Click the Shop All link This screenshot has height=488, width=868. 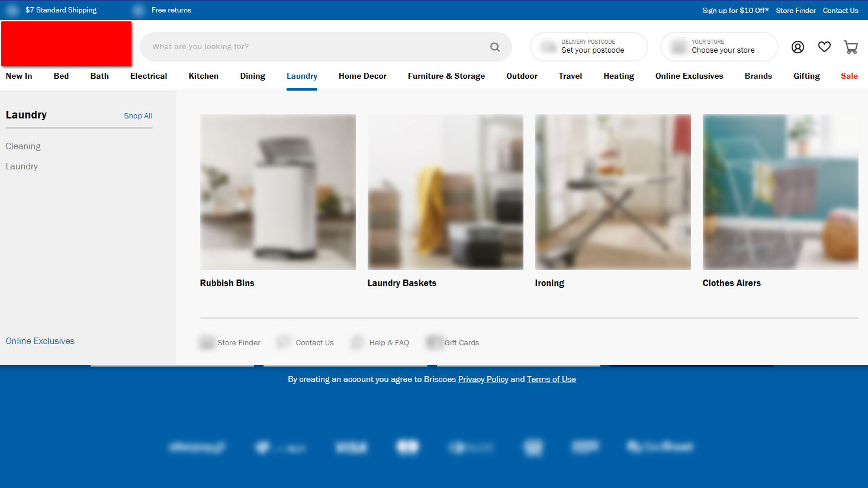(x=138, y=116)
